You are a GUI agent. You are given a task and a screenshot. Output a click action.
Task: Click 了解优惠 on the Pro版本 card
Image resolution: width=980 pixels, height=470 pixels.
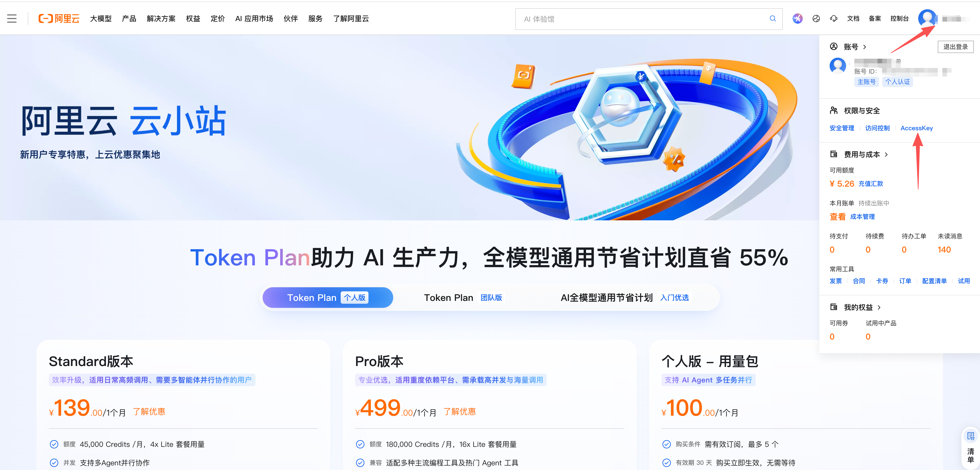(x=459, y=411)
